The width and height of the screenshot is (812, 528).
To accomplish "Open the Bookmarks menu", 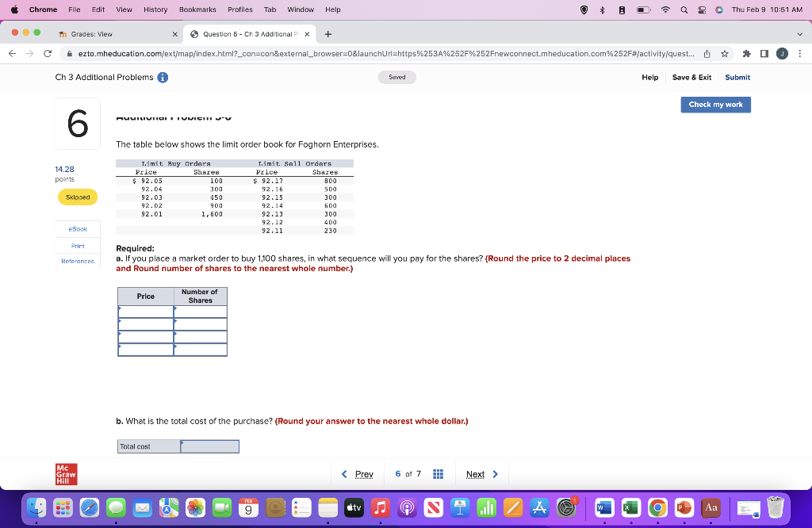I will tap(197, 10).
